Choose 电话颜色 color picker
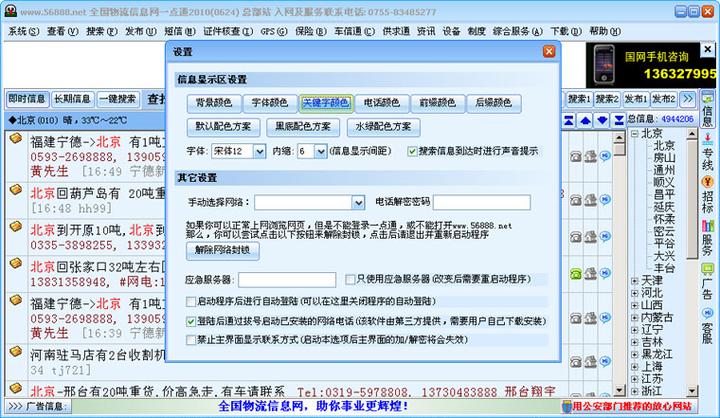720x418 pixels. point(382,103)
